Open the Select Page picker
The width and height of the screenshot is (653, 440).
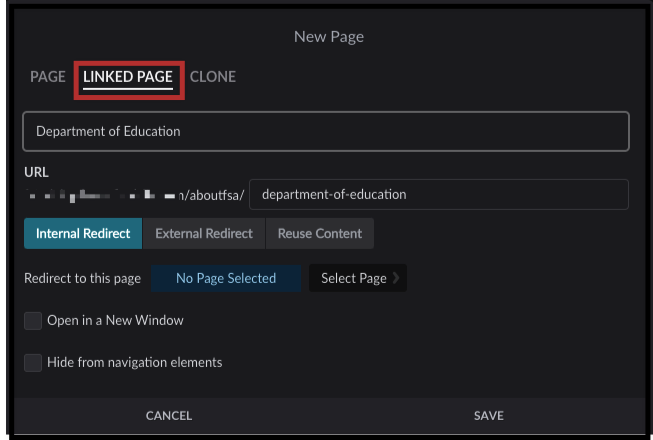tap(353, 278)
